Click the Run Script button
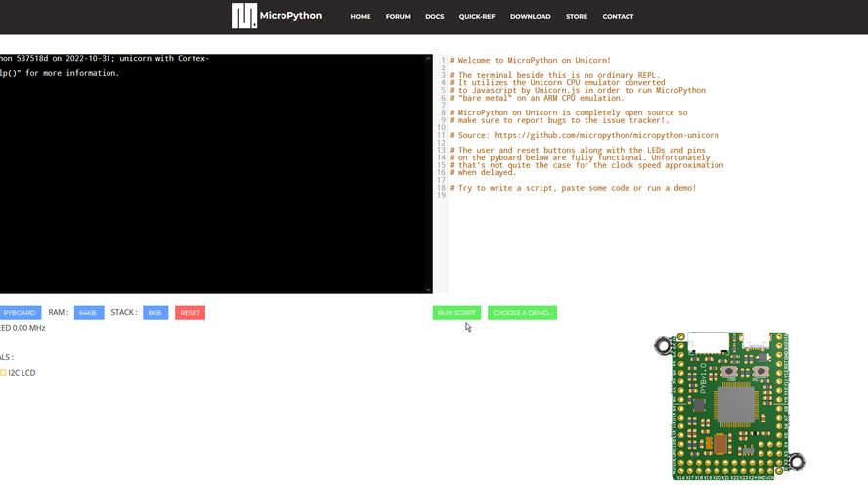 pyautogui.click(x=456, y=313)
